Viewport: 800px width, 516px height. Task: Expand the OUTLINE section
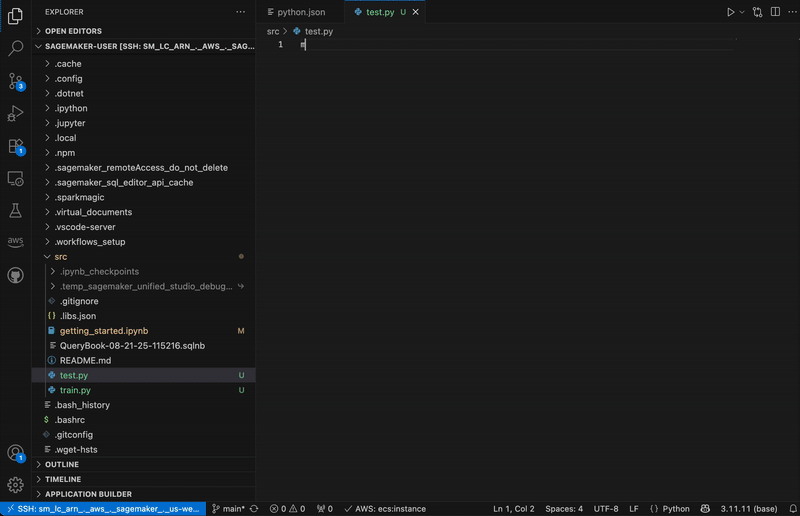point(62,464)
